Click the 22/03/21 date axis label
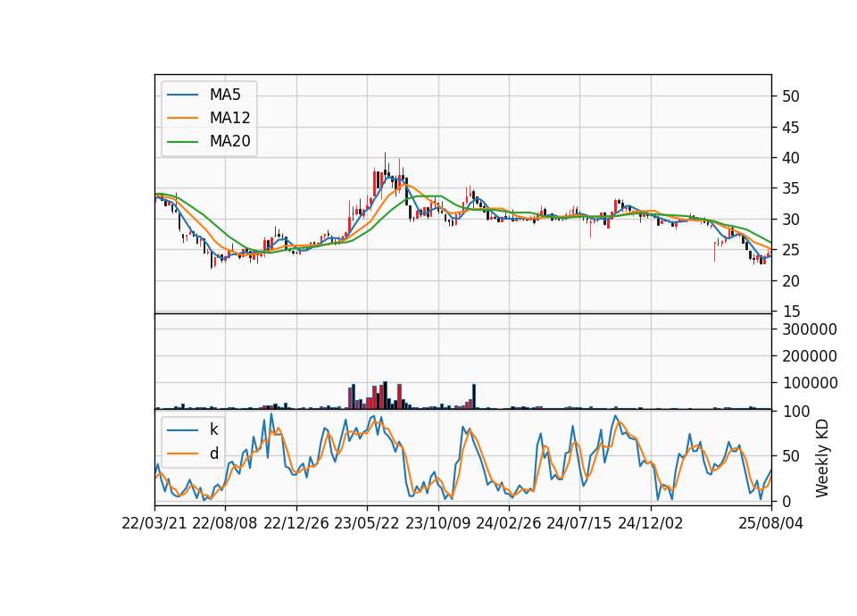The image size is (857, 616). (154, 523)
